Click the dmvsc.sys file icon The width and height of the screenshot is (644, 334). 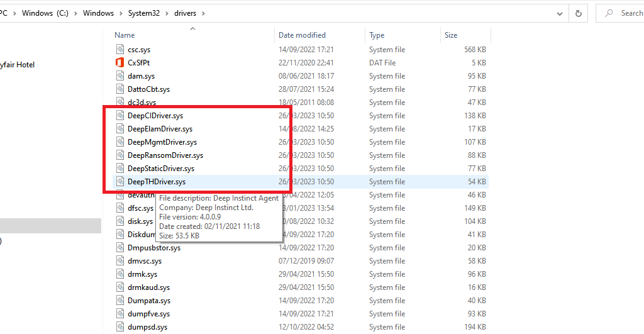[x=120, y=260]
